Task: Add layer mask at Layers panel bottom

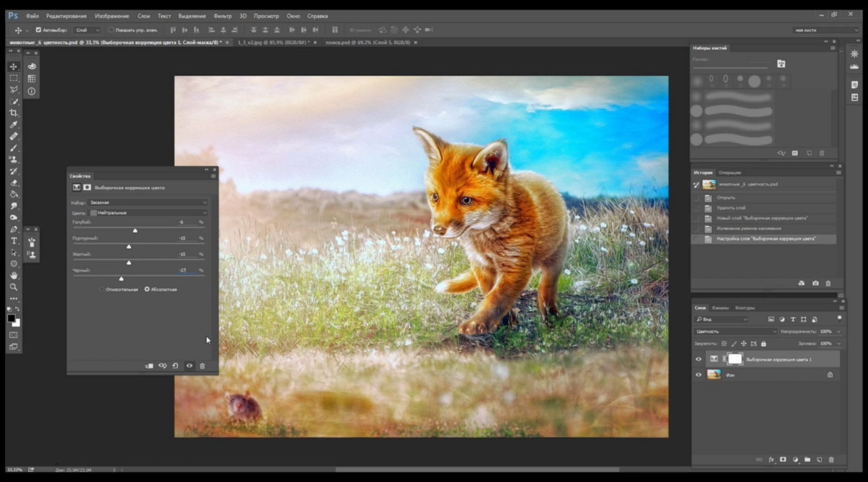Action: coord(783,460)
